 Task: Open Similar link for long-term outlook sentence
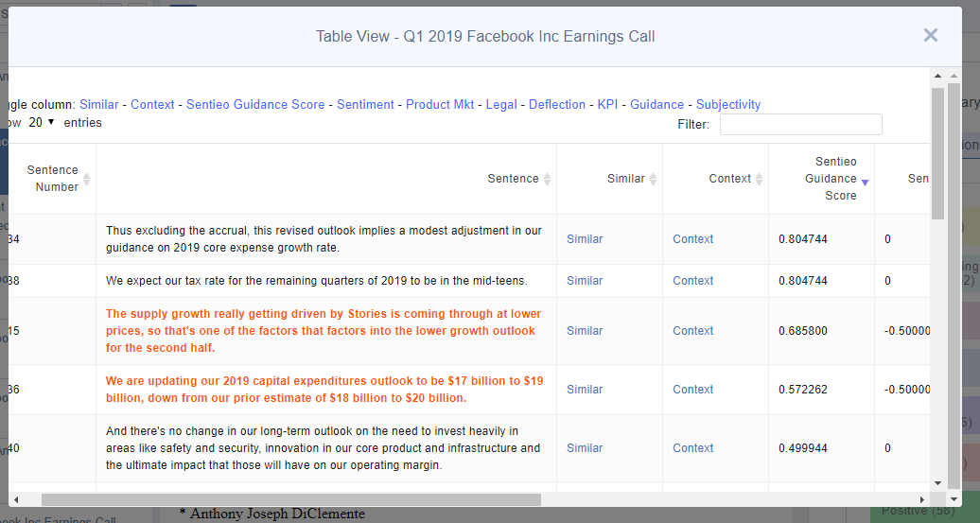click(x=585, y=448)
